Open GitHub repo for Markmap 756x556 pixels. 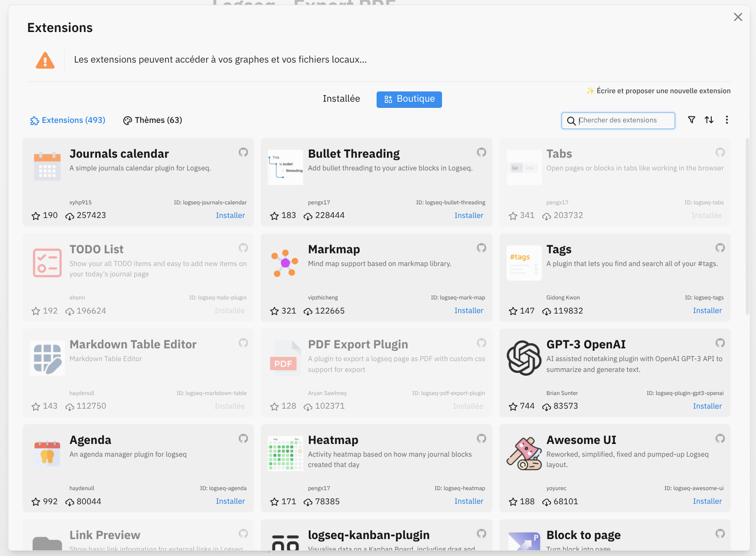click(x=482, y=248)
